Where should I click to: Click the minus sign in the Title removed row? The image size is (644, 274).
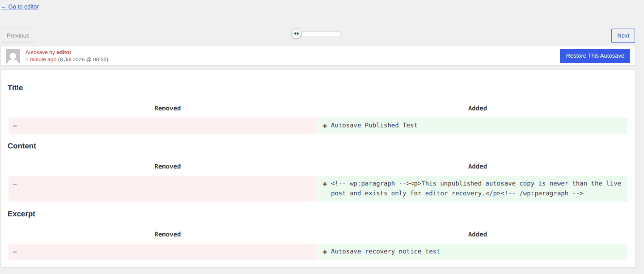pos(15,126)
